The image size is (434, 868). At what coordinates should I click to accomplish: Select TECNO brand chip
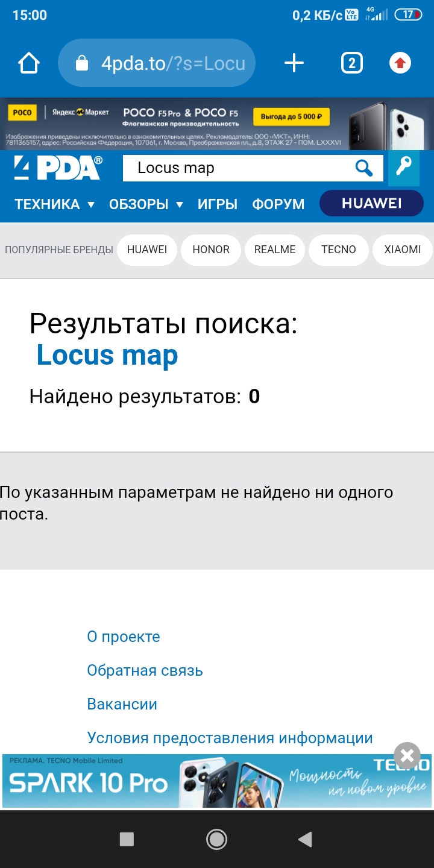pyautogui.click(x=339, y=250)
